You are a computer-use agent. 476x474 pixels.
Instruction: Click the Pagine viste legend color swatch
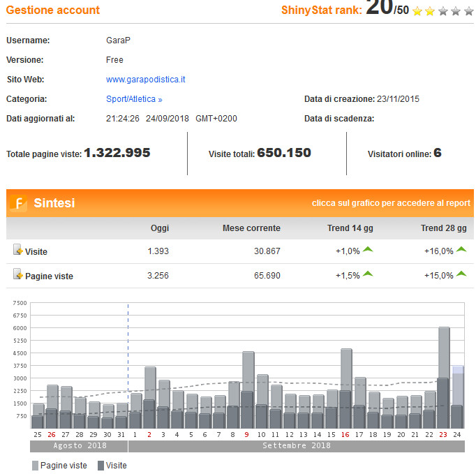click(x=35, y=466)
